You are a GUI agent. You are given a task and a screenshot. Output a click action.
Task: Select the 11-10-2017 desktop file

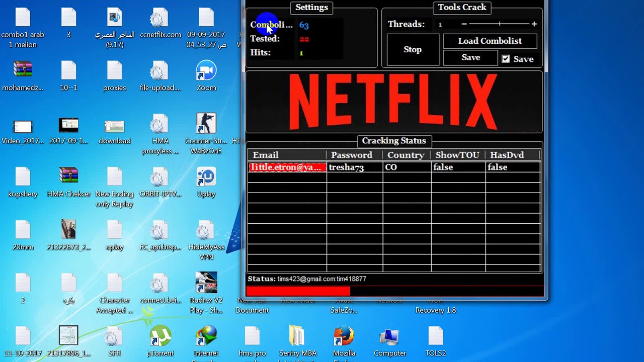click(x=23, y=341)
